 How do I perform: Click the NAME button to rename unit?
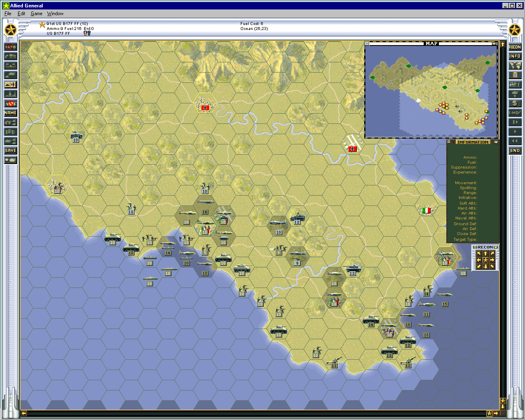click(10, 113)
